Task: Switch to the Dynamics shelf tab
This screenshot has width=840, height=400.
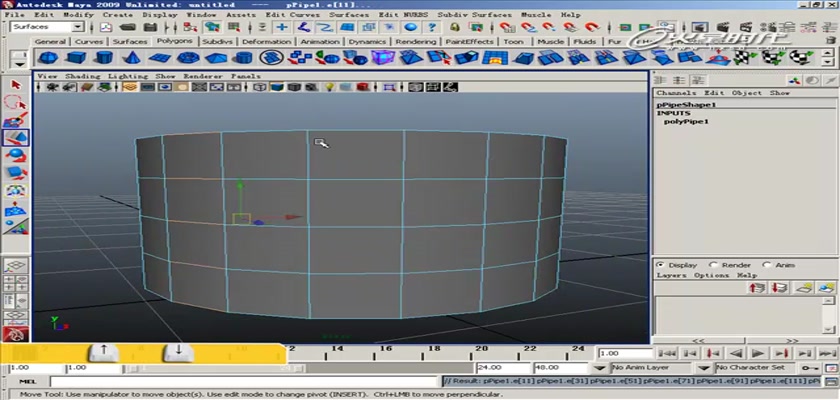Action: [367, 41]
